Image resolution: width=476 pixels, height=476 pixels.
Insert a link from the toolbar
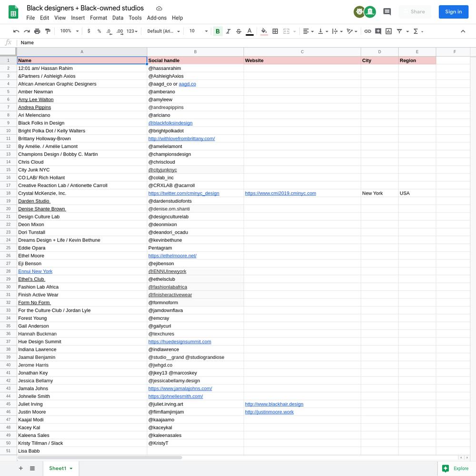(367, 31)
